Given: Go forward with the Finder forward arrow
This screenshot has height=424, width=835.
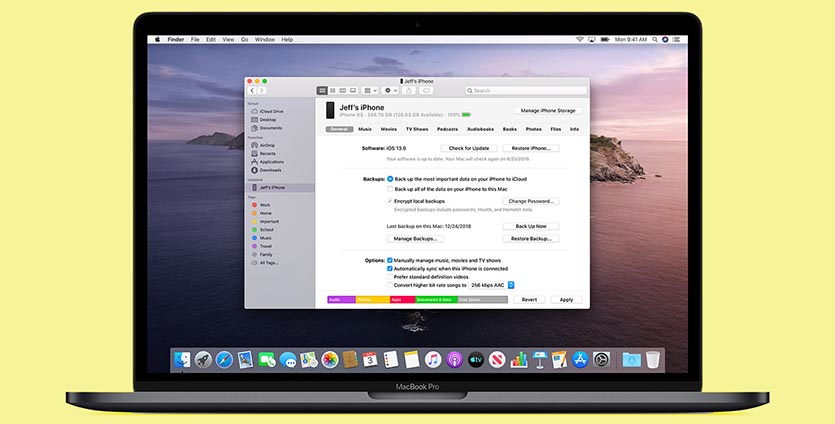Looking at the screenshot, I should point(261,91).
